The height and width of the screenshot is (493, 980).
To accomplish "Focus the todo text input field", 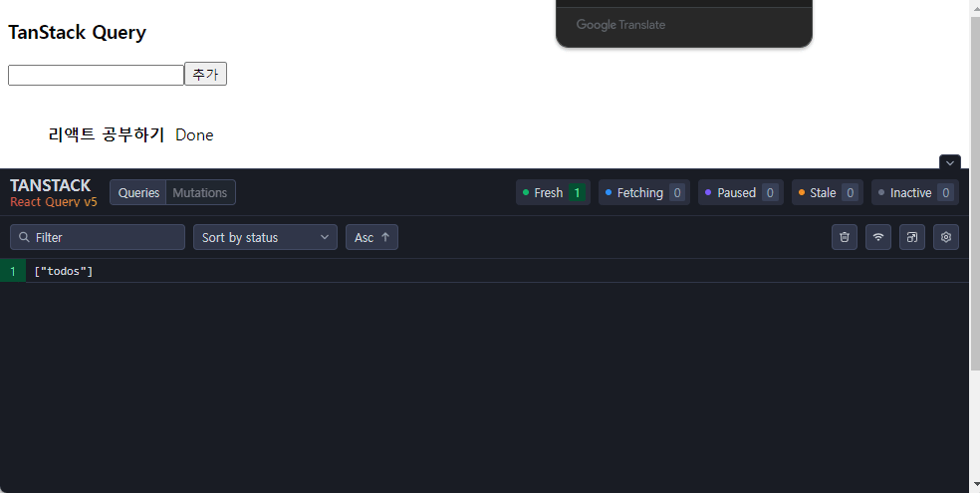I will pyautogui.click(x=96, y=75).
